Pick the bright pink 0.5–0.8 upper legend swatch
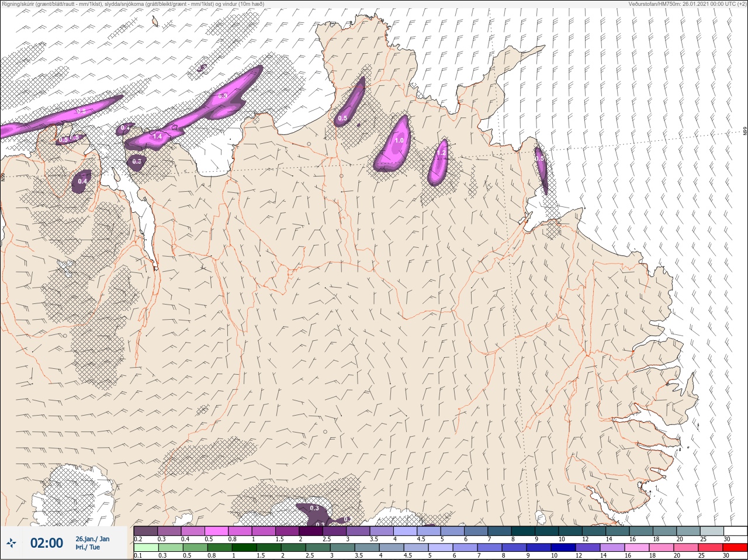748x560 pixels. (x=216, y=531)
